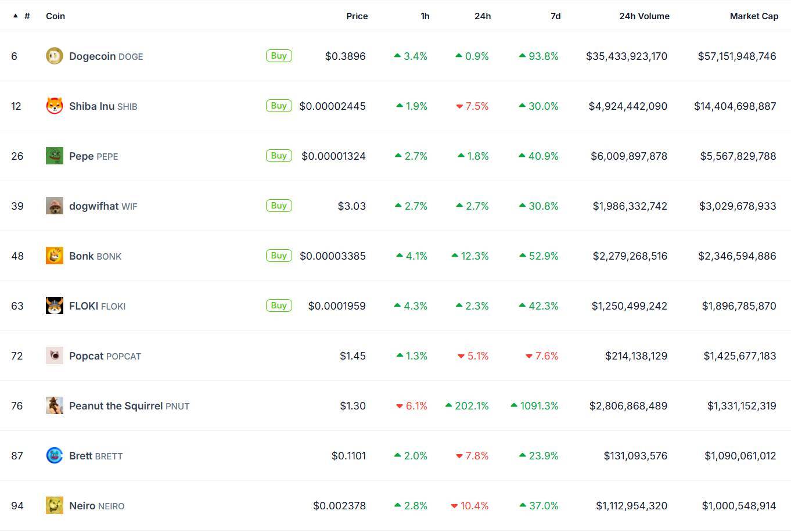Sort by the Coin column header
This screenshot has width=791, height=532.
click(x=55, y=16)
